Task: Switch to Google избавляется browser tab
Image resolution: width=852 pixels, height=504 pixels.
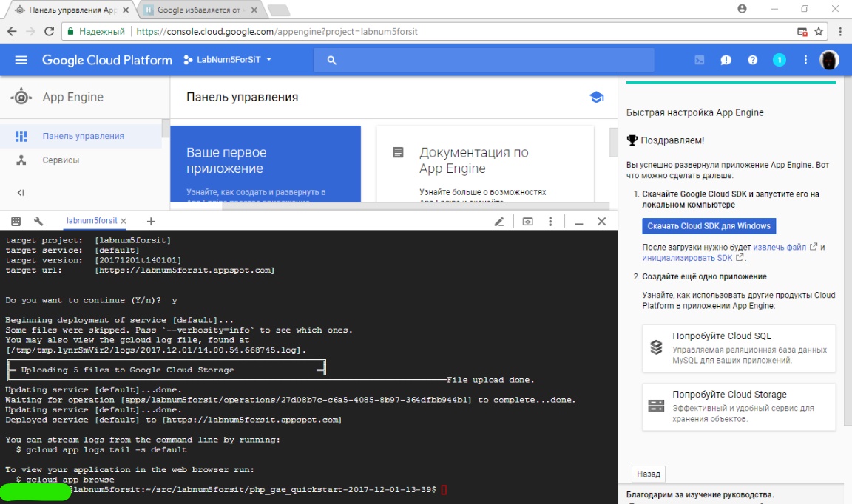Action: pyautogui.click(x=200, y=10)
